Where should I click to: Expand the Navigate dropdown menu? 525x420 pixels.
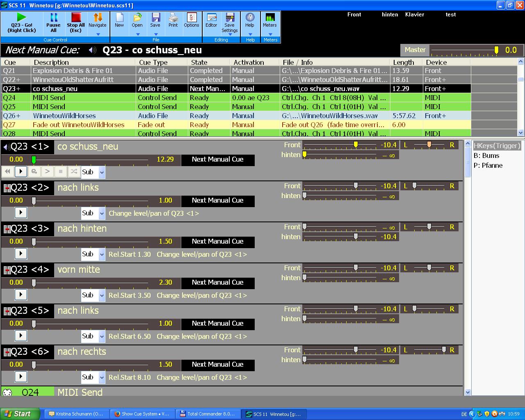[x=98, y=34]
